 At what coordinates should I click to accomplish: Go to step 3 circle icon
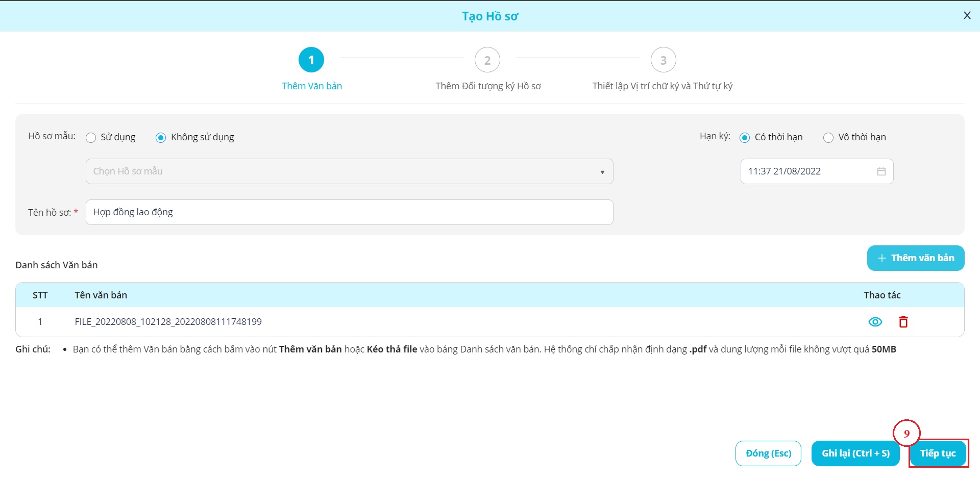tap(663, 60)
